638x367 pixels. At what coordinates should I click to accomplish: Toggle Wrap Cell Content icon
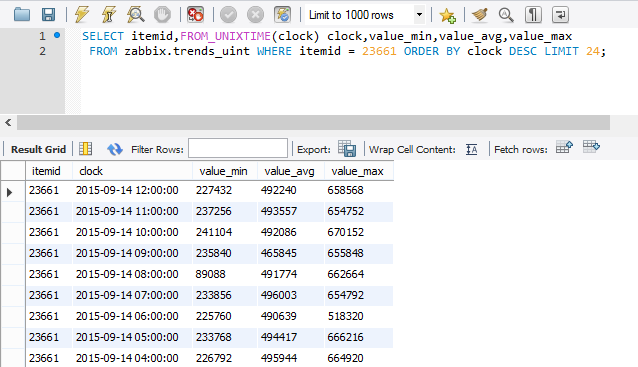pyautogui.click(x=472, y=149)
